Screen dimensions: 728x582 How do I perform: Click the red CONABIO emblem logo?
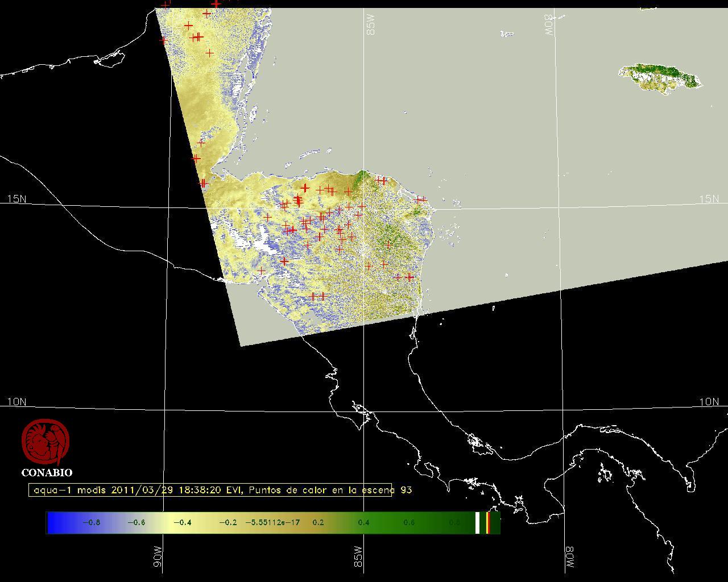click(45, 442)
